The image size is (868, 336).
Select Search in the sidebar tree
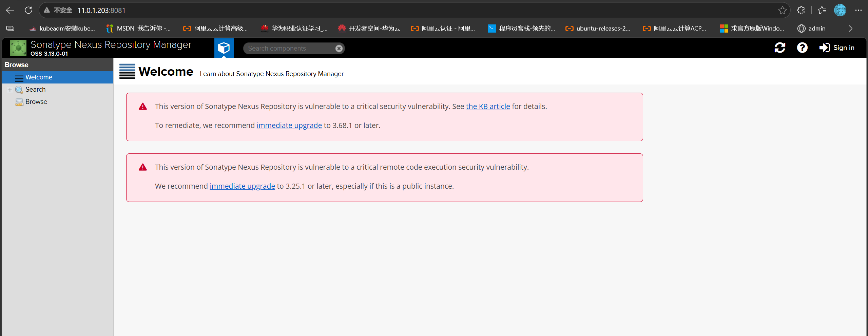35,90
